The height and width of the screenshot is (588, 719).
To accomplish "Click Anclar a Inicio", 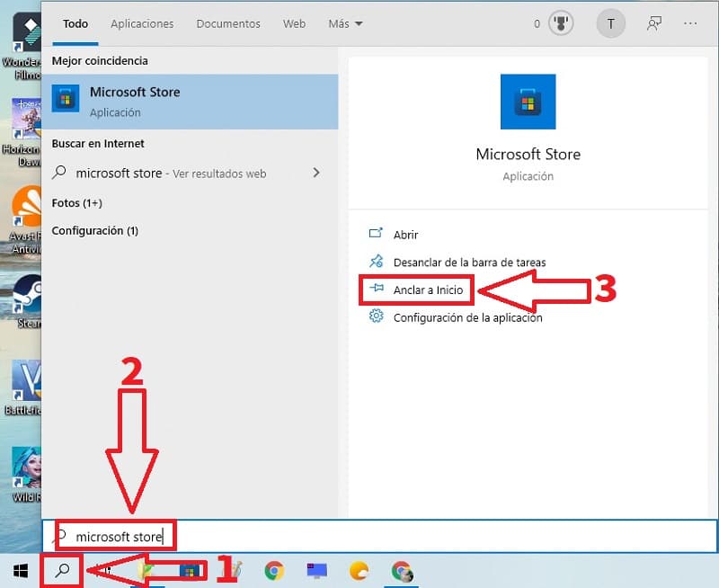I will 429,290.
